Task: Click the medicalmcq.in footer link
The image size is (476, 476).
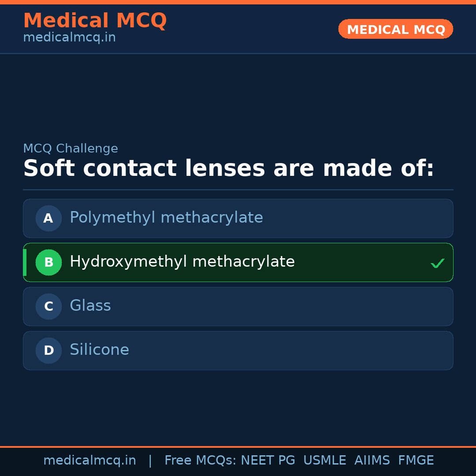Action: pyautogui.click(x=90, y=460)
